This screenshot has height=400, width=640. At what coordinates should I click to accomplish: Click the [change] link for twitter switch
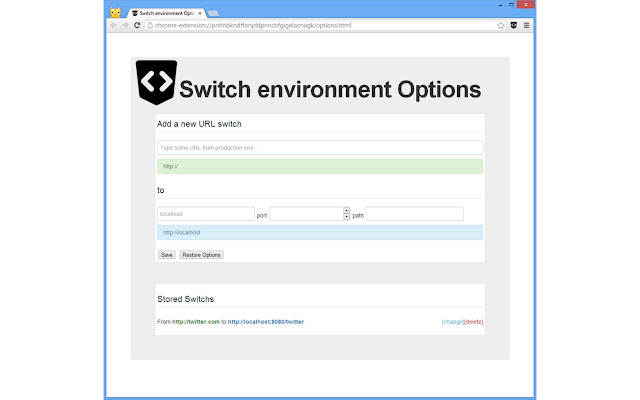453,322
